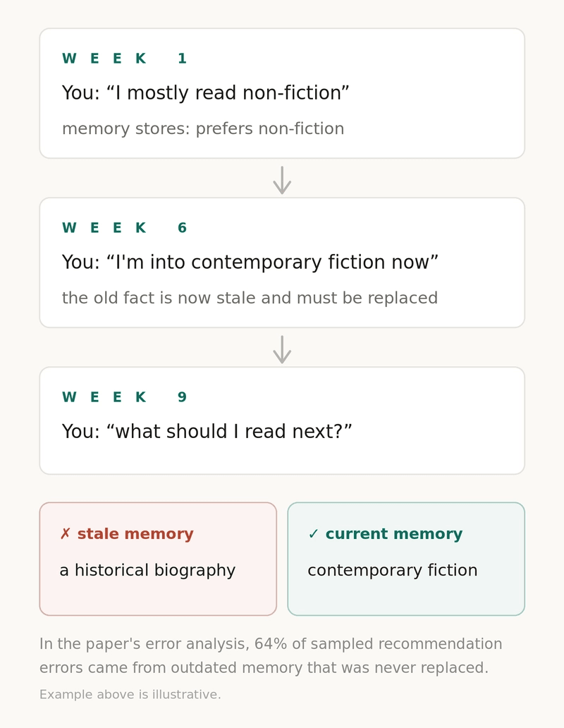Click the green checkmark beside current memory
Viewport: 564px width, 728px height.
coord(314,534)
